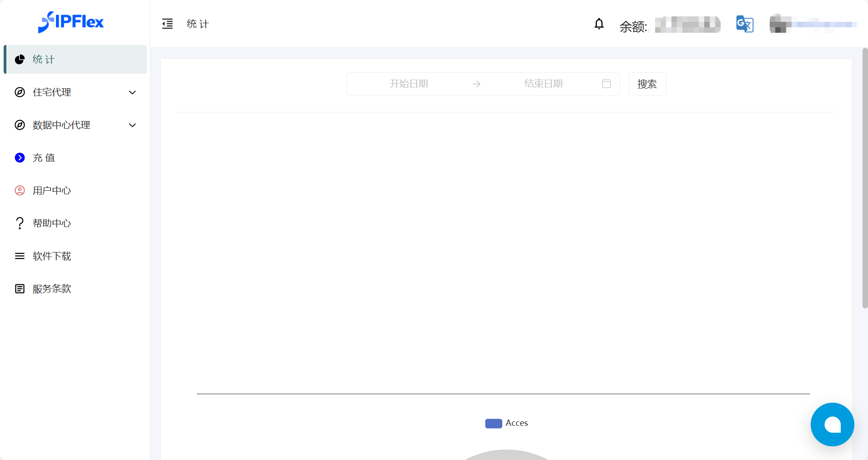Click the 搜索 search button
This screenshot has width=868, height=460.
(646, 84)
